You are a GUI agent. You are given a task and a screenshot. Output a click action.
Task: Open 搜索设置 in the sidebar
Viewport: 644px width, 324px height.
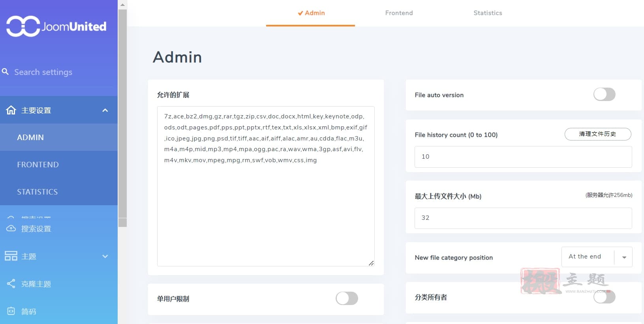coord(59,228)
